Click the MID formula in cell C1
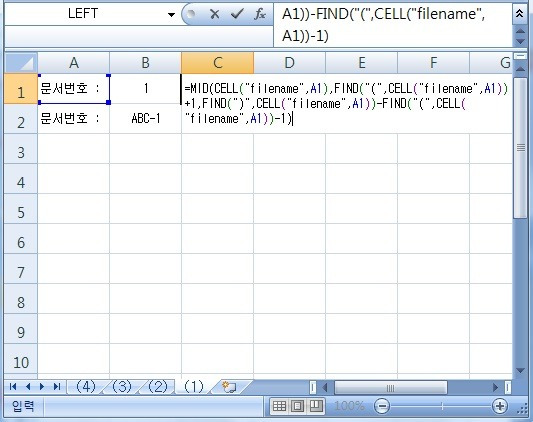Image resolution: width=533 pixels, height=422 pixels. click(x=346, y=103)
